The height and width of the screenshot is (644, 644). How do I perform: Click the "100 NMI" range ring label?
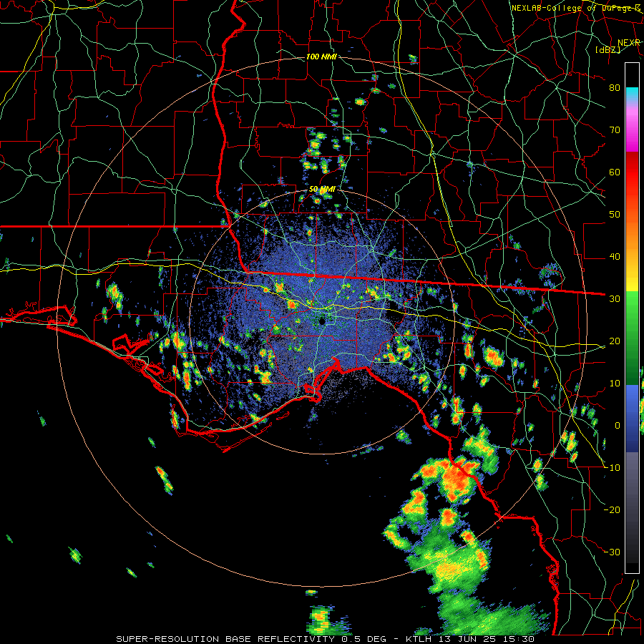point(321,57)
